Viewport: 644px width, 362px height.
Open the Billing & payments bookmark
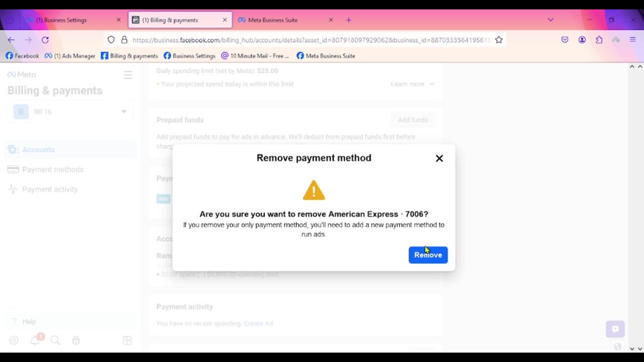click(129, 56)
